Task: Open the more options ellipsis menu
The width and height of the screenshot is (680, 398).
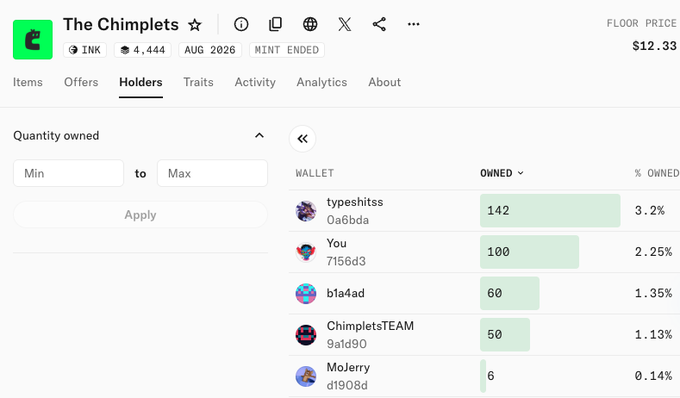Action: [x=414, y=24]
